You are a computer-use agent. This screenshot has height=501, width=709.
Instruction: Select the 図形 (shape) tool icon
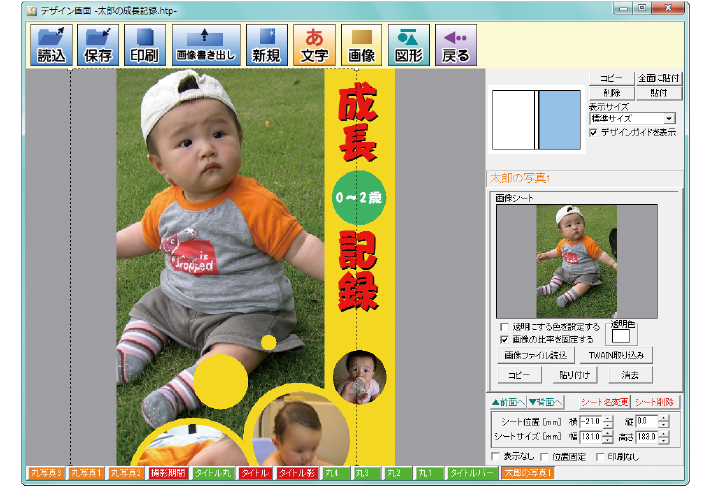pos(408,45)
